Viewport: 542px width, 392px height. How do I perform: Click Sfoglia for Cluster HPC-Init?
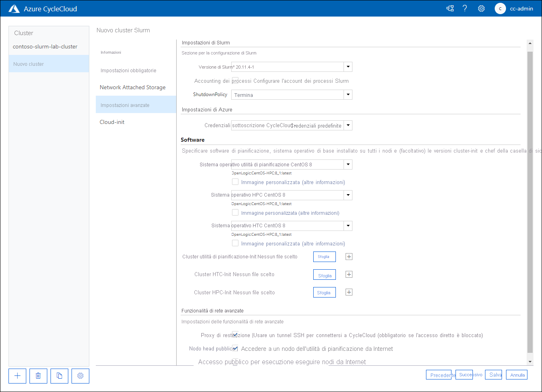(324, 292)
